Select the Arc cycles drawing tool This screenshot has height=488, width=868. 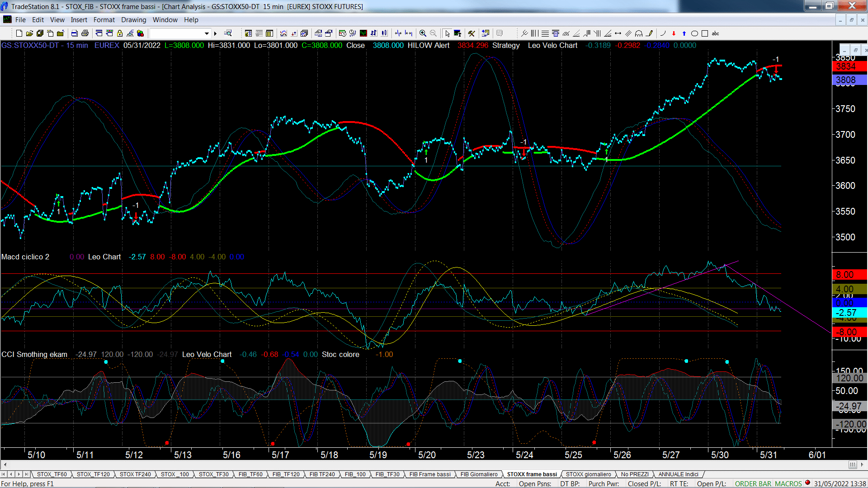[639, 33]
